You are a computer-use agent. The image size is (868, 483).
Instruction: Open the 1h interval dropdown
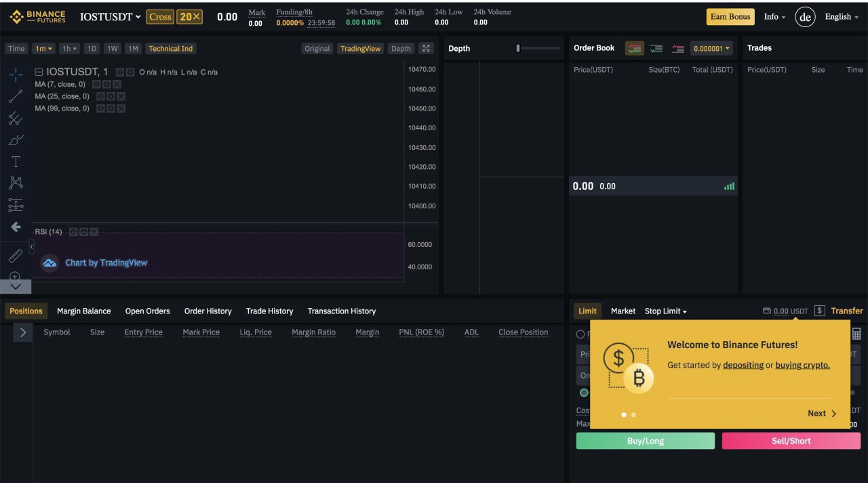69,48
